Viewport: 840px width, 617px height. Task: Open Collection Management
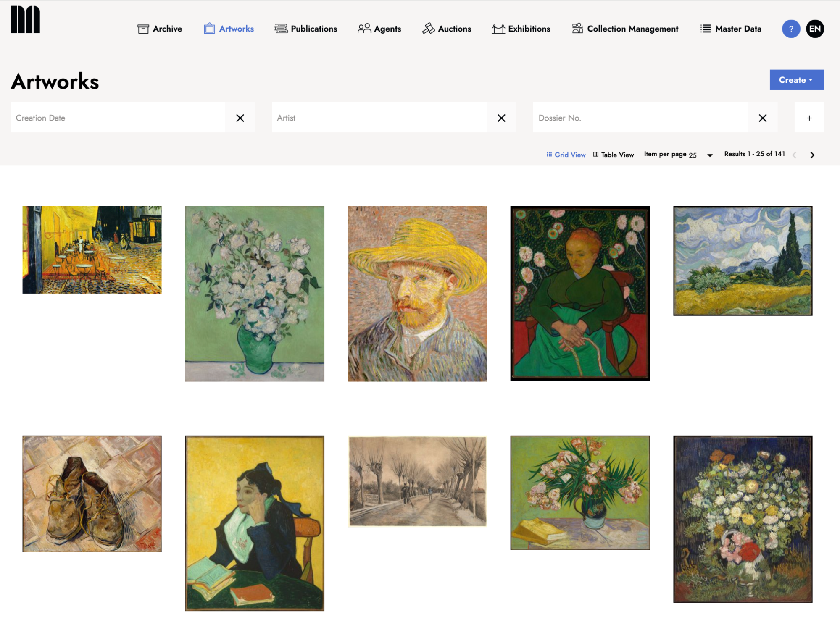pos(625,29)
